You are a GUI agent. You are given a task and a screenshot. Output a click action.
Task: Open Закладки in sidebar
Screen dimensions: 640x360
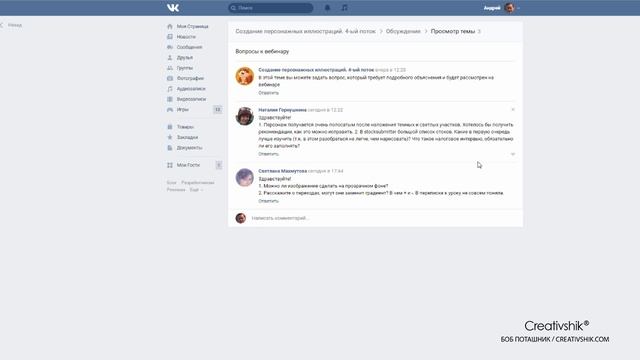click(187, 138)
